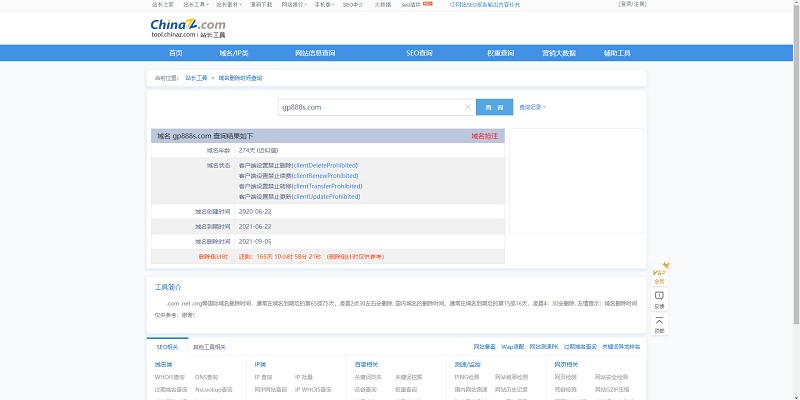This screenshot has height=400, width=800.
Task: Open 关键词排名 link at far right
Action: pos(621,346)
